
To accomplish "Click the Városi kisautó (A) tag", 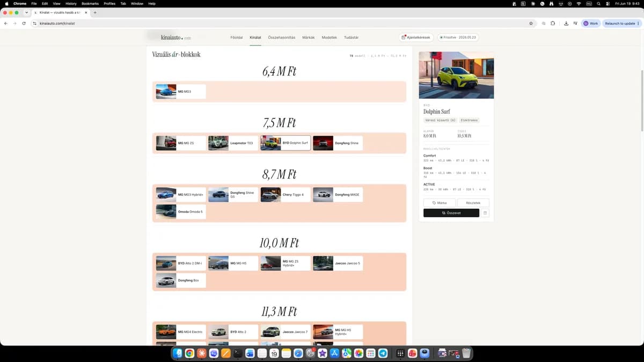I will [x=441, y=120].
